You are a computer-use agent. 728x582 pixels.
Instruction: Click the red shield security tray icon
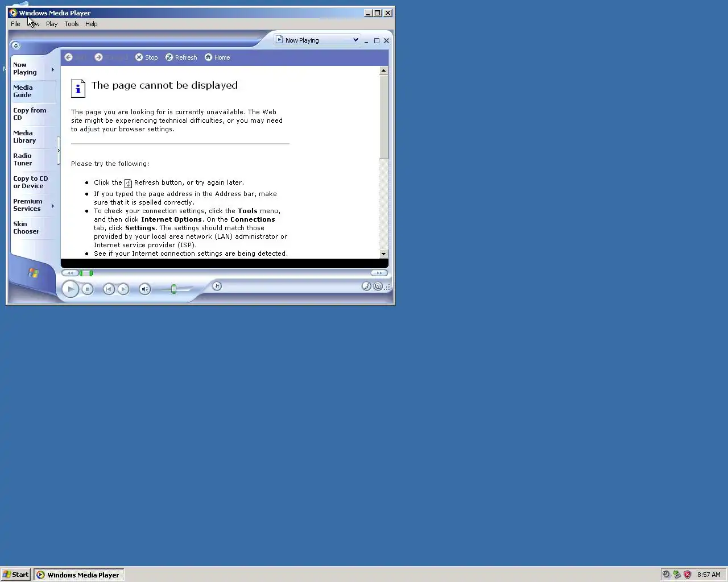click(x=688, y=575)
